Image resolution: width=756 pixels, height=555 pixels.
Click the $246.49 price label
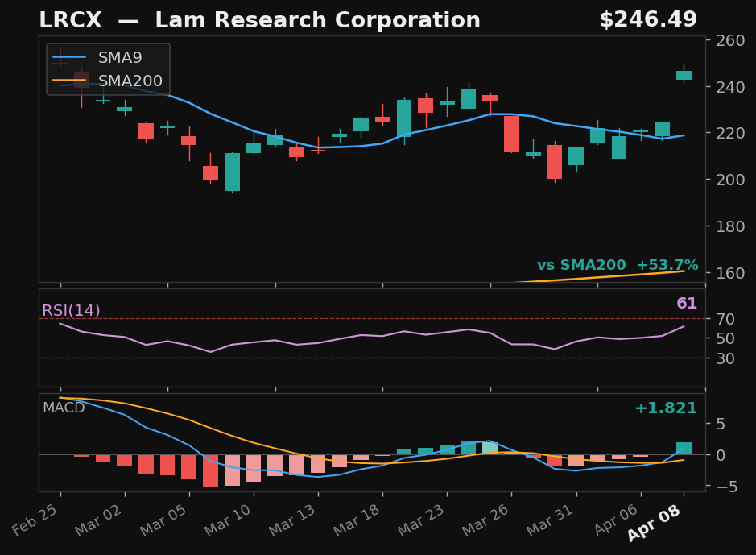click(x=649, y=19)
